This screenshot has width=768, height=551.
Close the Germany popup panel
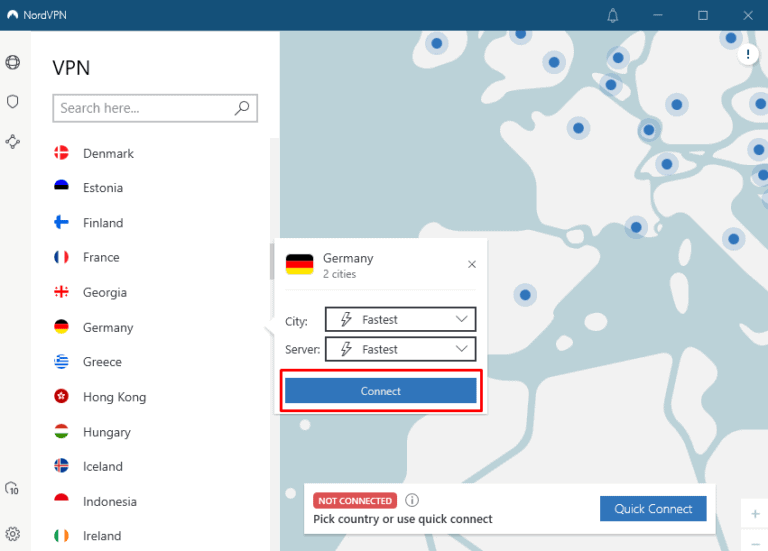pos(472,265)
